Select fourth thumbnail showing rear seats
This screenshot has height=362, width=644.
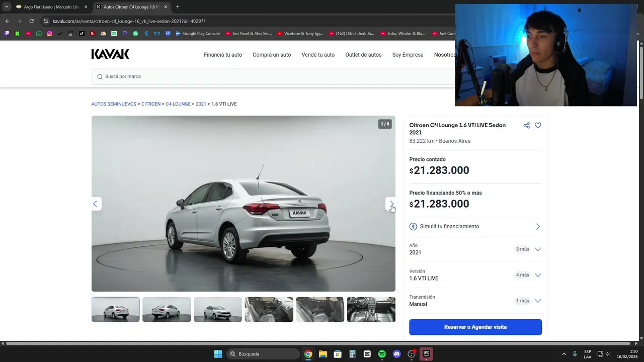(x=269, y=310)
